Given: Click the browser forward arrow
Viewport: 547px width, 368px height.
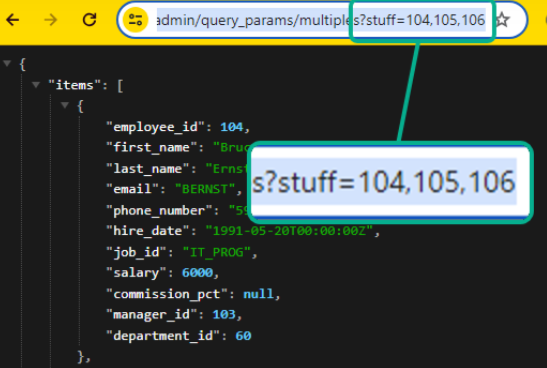Looking at the screenshot, I should (51, 20).
